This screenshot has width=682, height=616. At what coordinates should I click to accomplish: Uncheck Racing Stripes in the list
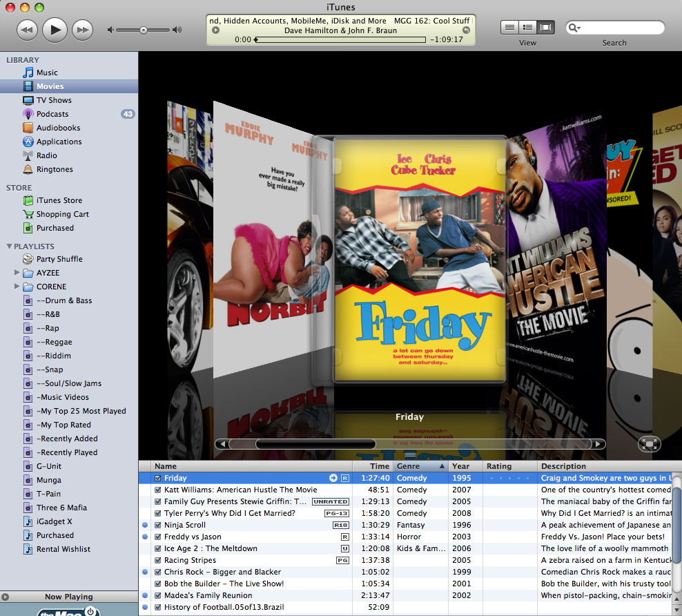(158, 560)
